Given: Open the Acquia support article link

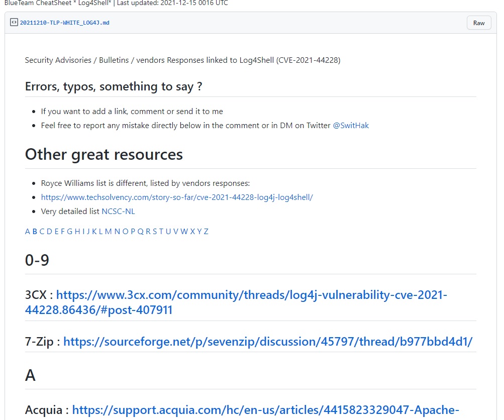Looking at the screenshot, I should (x=265, y=410).
